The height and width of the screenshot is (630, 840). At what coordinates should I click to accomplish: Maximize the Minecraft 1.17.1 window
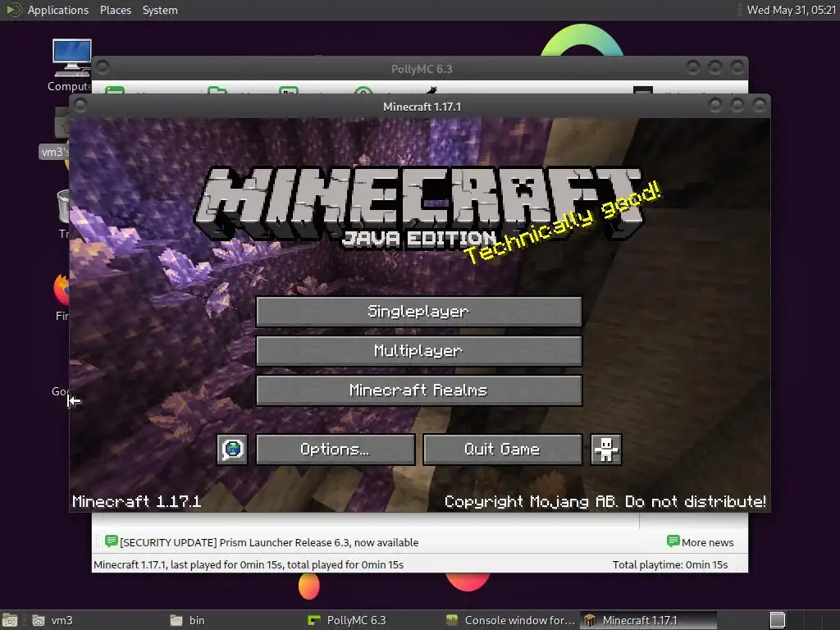coord(737,105)
